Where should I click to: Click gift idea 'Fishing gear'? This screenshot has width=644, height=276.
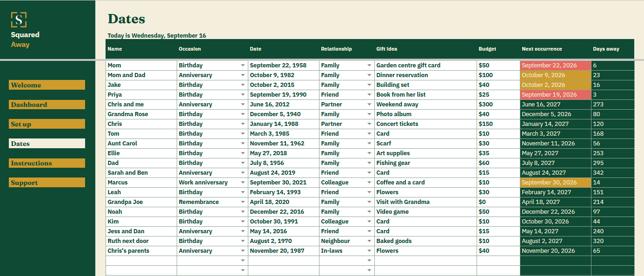pyautogui.click(x=425, y=163)
